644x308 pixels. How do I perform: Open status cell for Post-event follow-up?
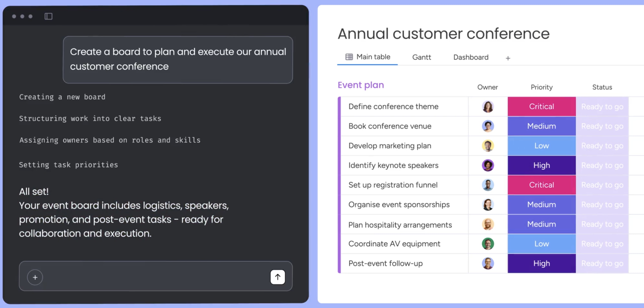(602, 263)
